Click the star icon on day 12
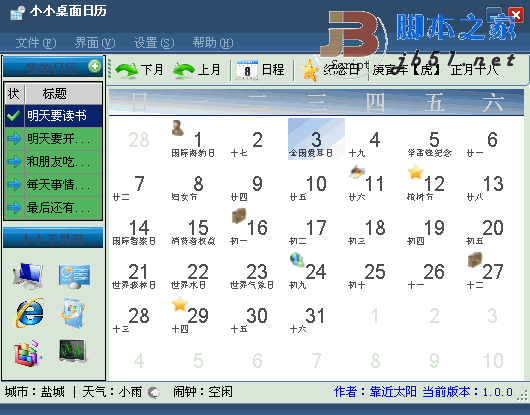Screen dimensions: 530x415 pos(416,172)
